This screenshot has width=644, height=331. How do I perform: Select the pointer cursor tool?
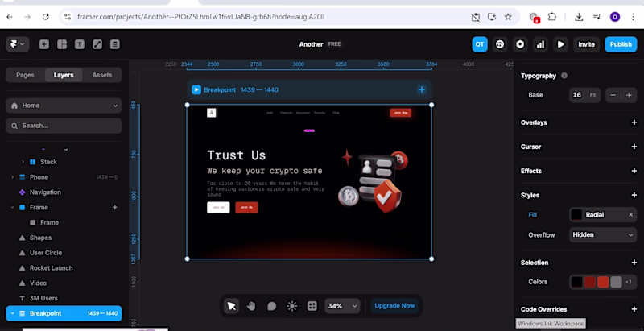[232, 306]
